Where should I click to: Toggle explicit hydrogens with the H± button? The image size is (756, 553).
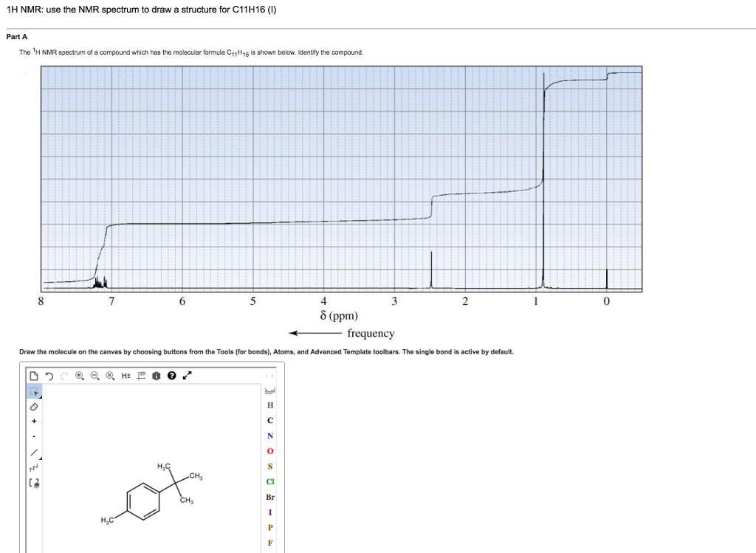126,376
